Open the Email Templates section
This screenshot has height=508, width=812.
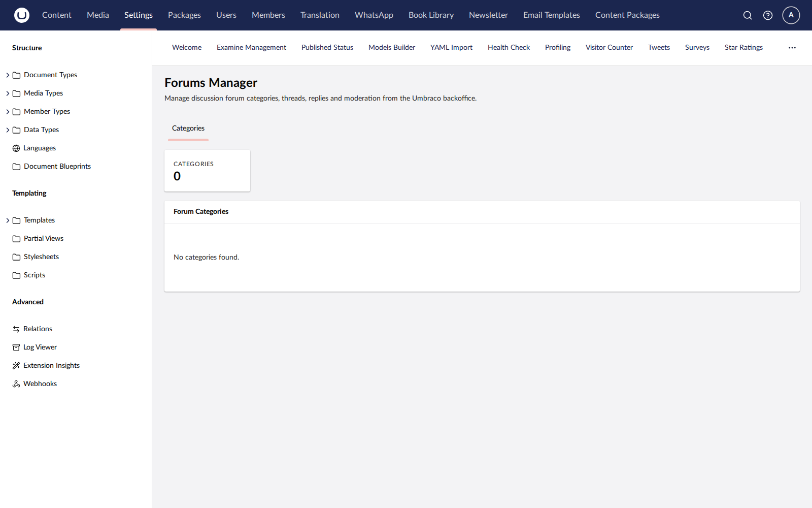click(x=552, y=15)
